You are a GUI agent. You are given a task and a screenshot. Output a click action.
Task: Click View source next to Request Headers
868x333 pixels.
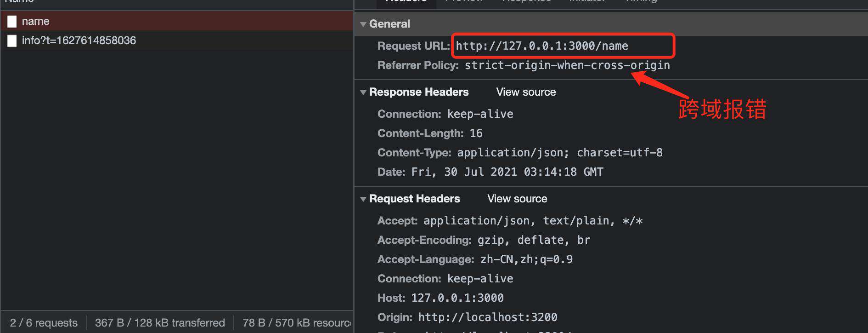pos(517,199)
